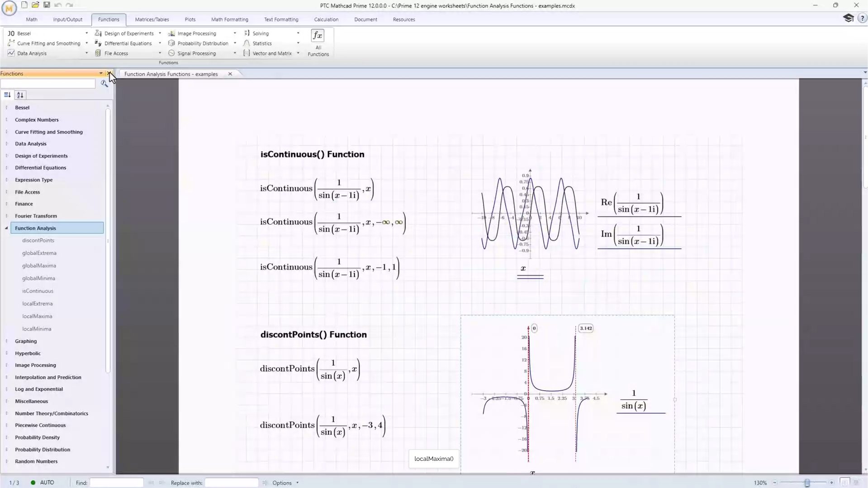This screenshot has width=868, height=488.
Task: Click the Open file folder icon
Action: pos(35,5)
